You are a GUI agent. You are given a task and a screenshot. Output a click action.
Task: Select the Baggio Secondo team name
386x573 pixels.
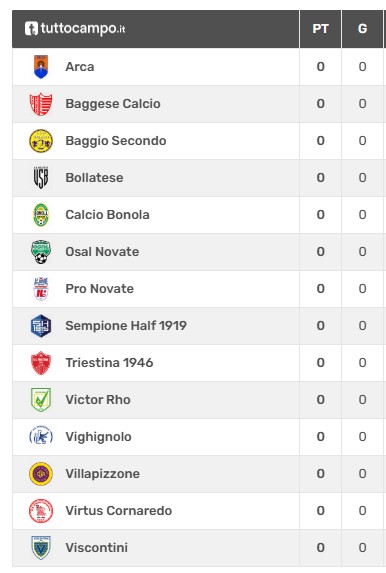coord(116,141)
